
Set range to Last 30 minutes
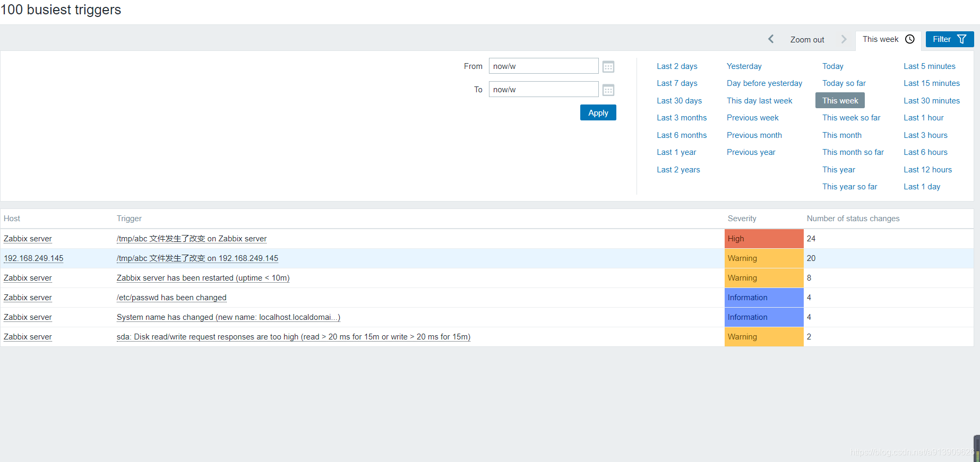[931, 101]
